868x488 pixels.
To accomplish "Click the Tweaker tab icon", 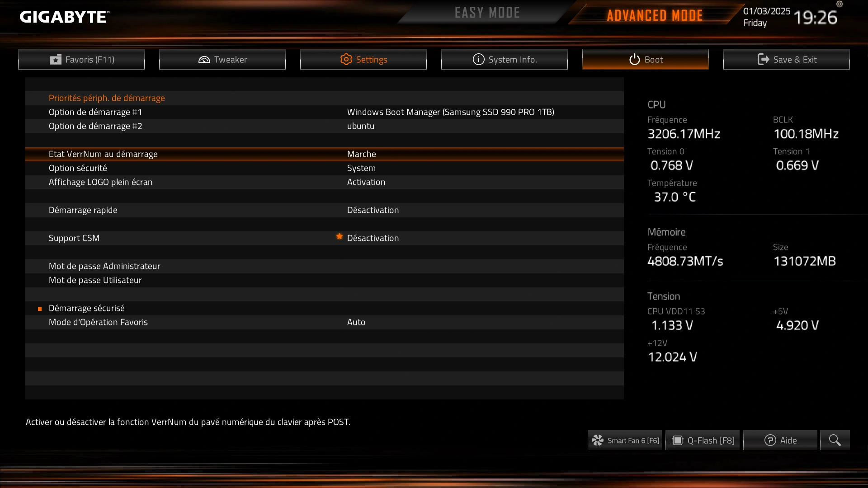I will tap(203, 59).
